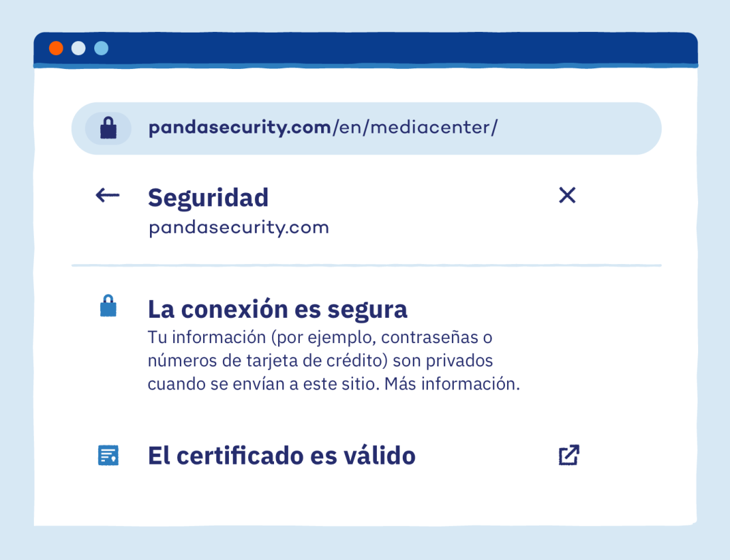Click the bold pandasecurity.com domain in the URL

(x=240, y=128)
